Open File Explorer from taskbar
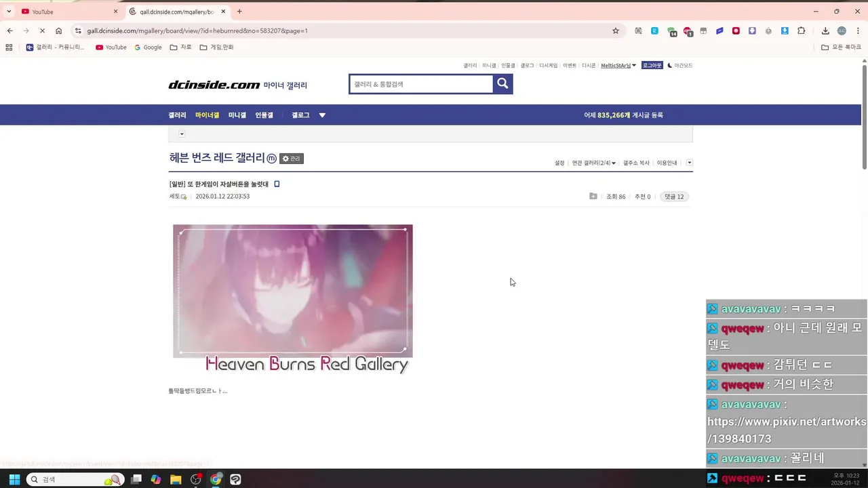 click(176, 479)
